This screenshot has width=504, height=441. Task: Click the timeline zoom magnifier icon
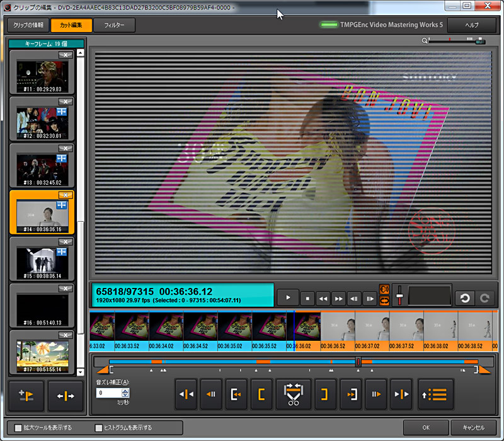coord(425,40)
